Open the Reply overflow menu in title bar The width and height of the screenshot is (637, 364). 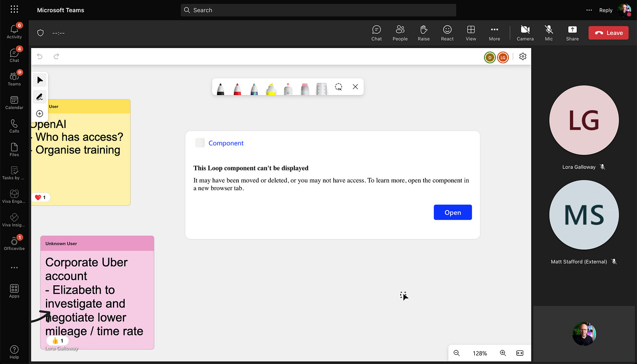[x=589, y=10]
